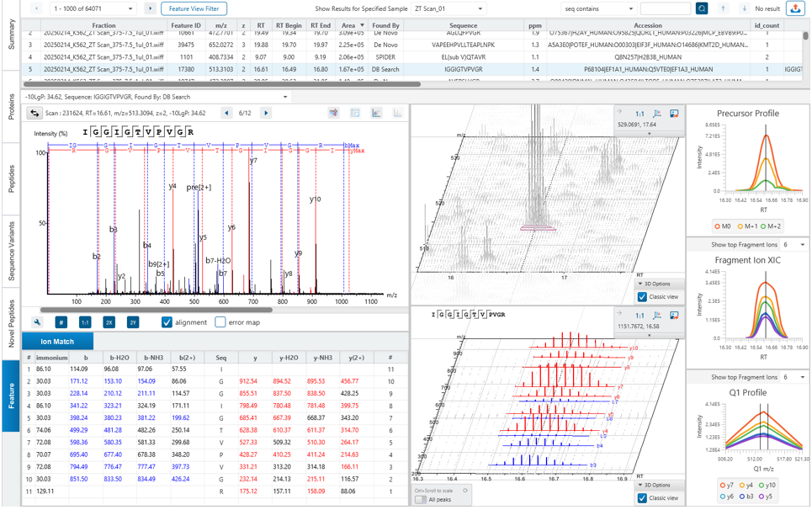Click the 2X zoom button
Image resolution: width=812 pixels, height=510 pixels.
pyautogui.click(x=109, y=322)
